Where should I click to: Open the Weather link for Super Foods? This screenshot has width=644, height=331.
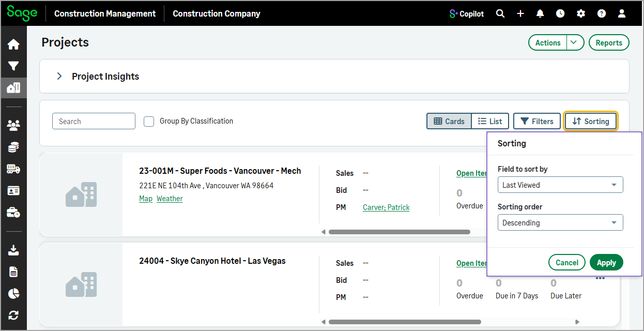(170, 199)
